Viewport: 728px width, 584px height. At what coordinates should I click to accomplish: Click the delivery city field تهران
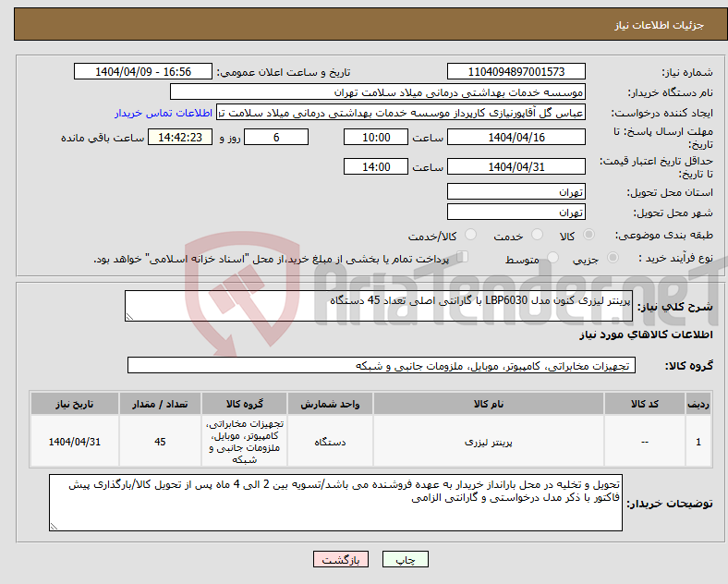pyautogui.click(x=516, y=212)
